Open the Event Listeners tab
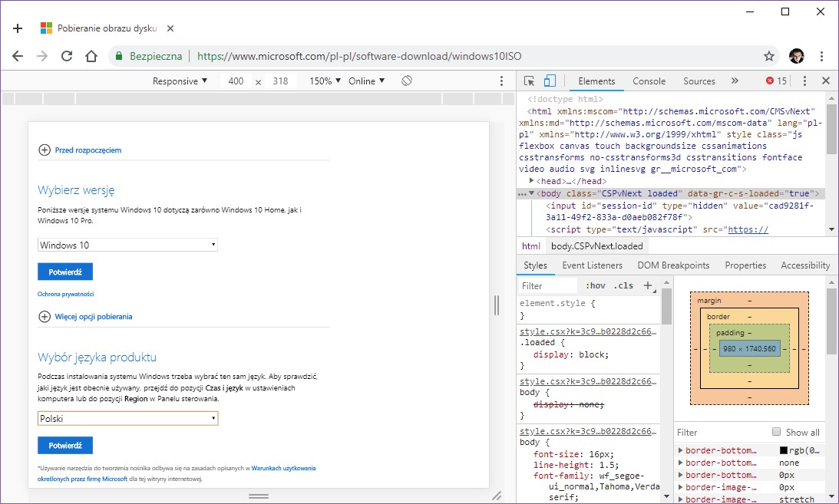The image size is (839, 504). pos(593,265)
